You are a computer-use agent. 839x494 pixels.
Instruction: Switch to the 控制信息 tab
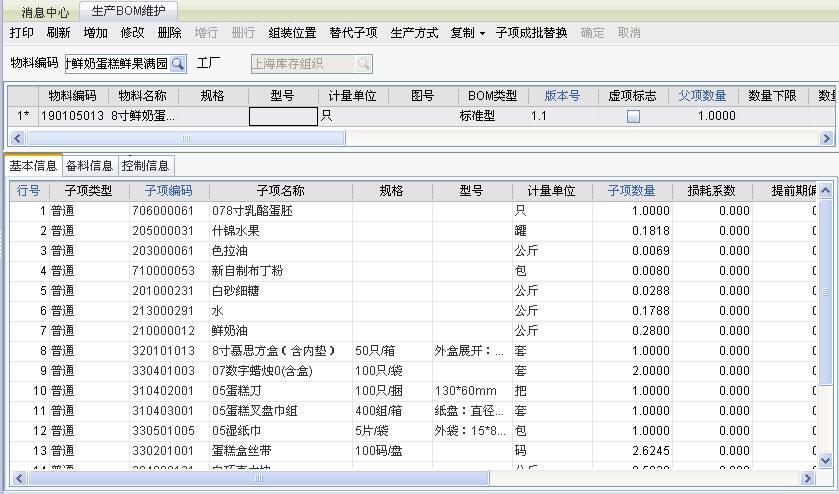pos(146,165)
